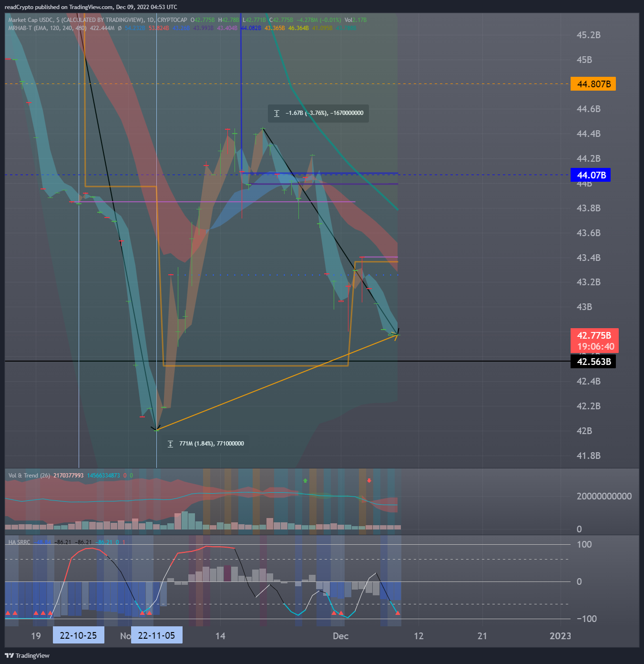
Task: Click the 21 label on the time axis
Action: (x=482, y=636)
